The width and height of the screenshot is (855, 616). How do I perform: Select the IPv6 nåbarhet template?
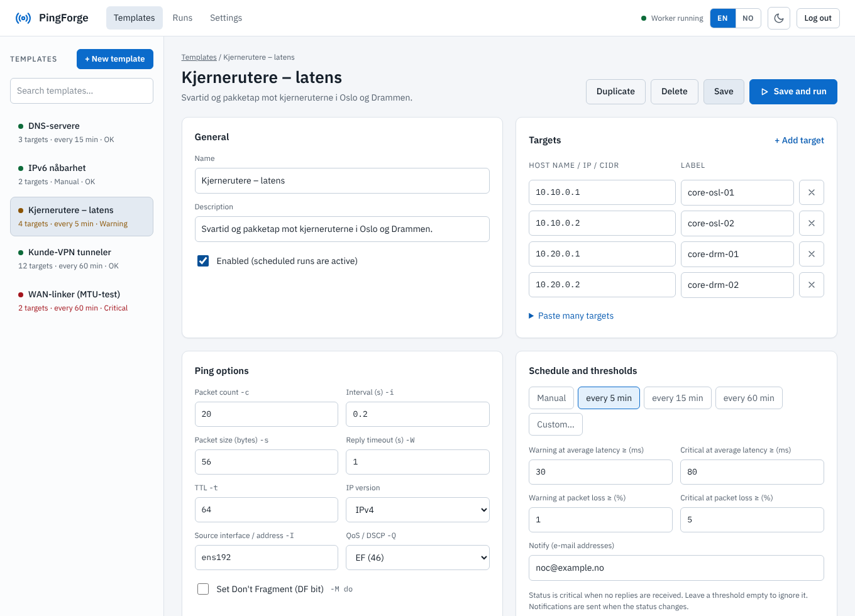click(82, 174)
